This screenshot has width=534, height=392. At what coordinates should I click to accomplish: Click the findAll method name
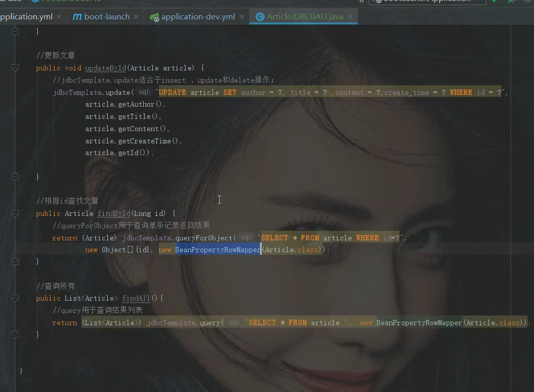click(x=136, y=298)
